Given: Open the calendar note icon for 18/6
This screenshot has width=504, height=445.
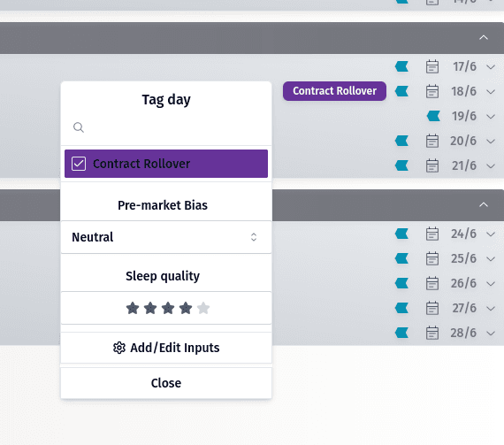Looking at the screenshot, I should (x=432, y=91).
